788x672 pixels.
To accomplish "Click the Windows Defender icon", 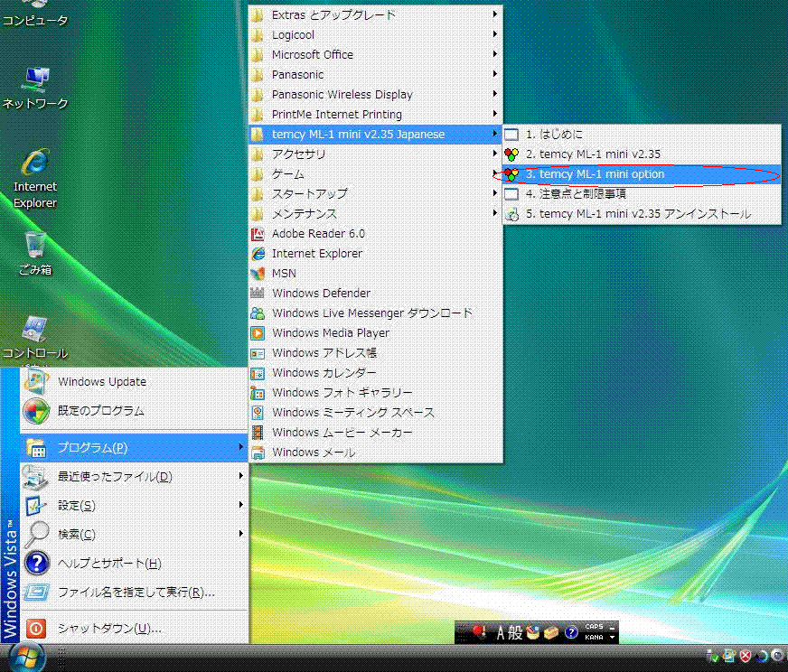I will pos(258,293).
